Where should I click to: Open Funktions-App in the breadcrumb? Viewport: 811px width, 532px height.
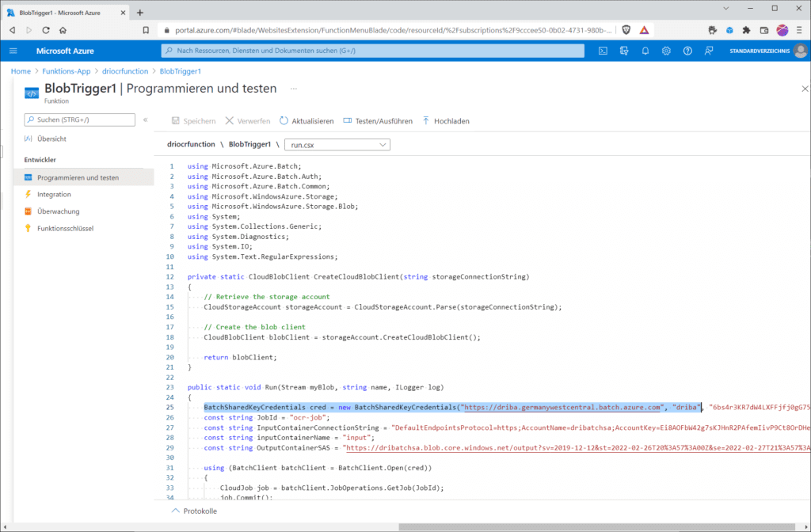(67, 71)
